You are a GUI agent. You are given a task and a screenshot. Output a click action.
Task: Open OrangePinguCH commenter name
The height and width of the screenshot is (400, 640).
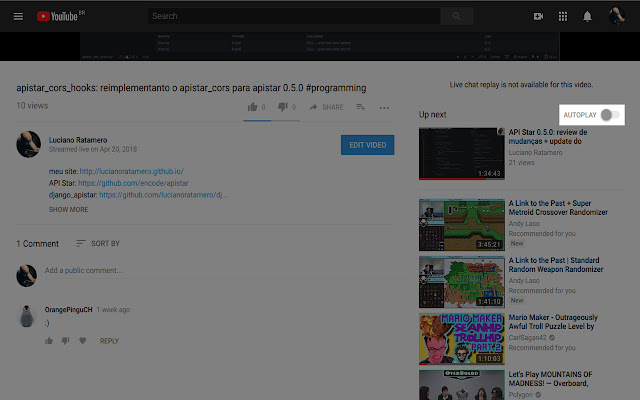point(69,310)
